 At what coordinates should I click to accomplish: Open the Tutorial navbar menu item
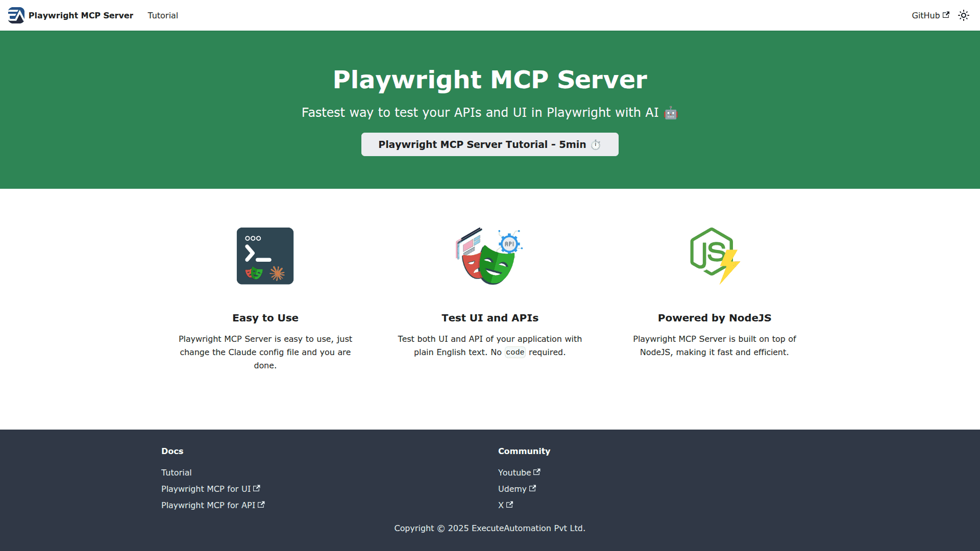(162, 15)
